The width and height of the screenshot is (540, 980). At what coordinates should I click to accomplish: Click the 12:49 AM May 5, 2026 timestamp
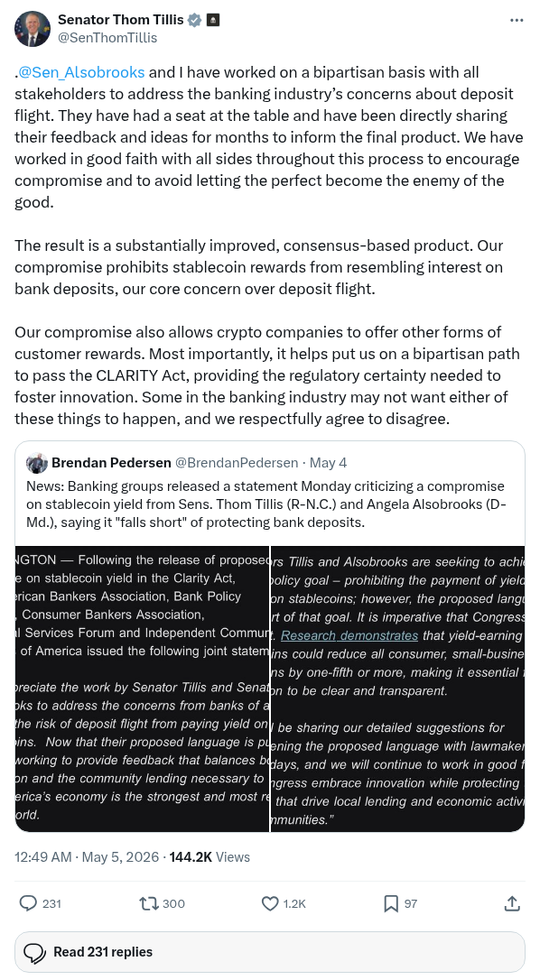point(87,857)
